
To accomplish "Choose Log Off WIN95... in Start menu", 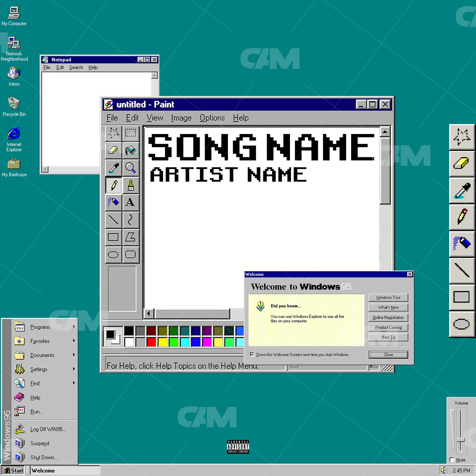I will tap(45, 429).
